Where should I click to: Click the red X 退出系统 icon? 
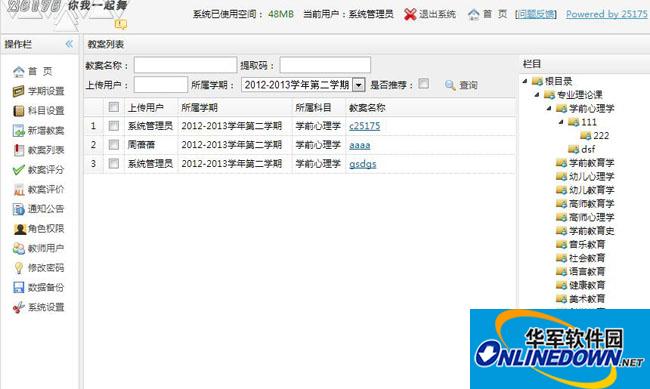(x=410, y=15)
